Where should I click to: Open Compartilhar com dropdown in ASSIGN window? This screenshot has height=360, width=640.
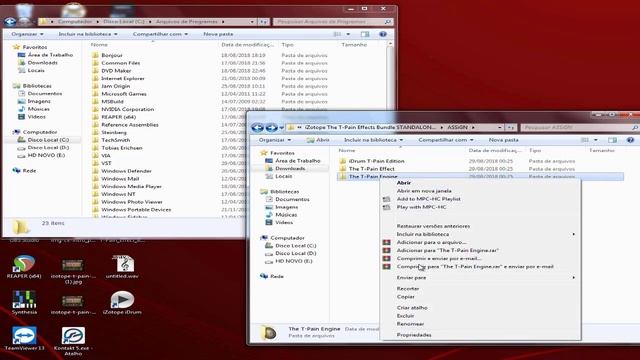coord(446,140)
